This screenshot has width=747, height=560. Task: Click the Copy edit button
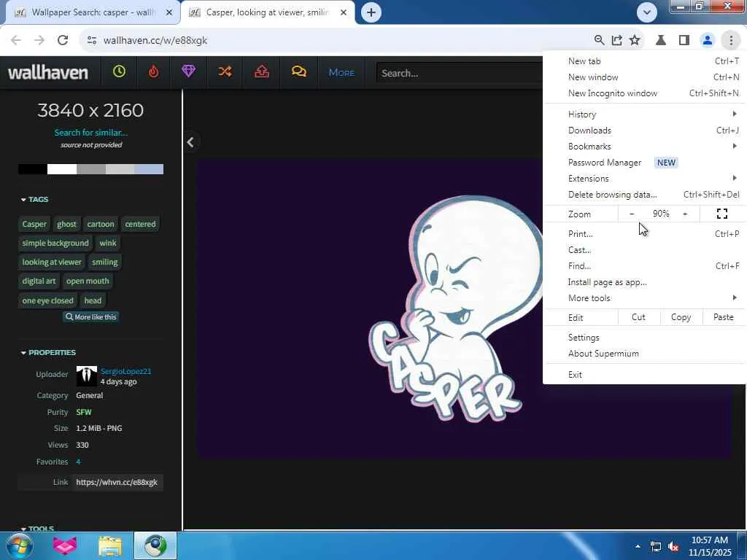pyautogui.click(x=681, y=317)
